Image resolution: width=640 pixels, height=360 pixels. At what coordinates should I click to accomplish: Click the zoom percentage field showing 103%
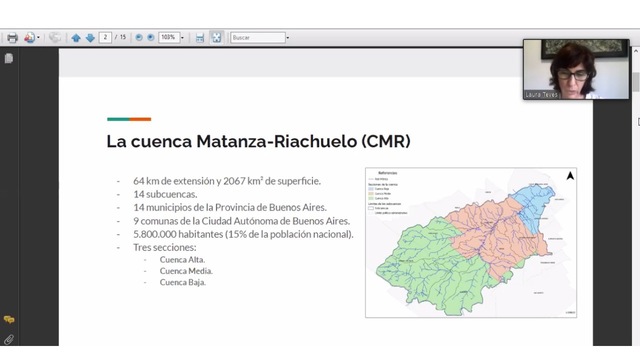coord(169,38)
